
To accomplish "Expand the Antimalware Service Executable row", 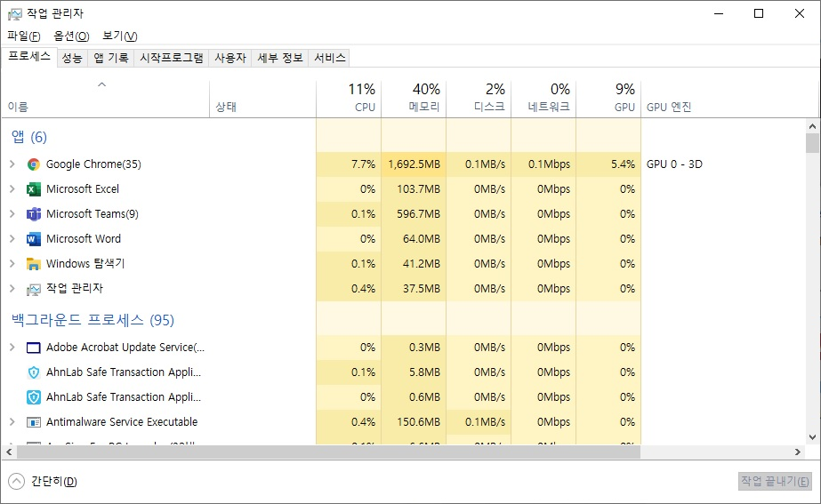I will [x=12, y=422].
